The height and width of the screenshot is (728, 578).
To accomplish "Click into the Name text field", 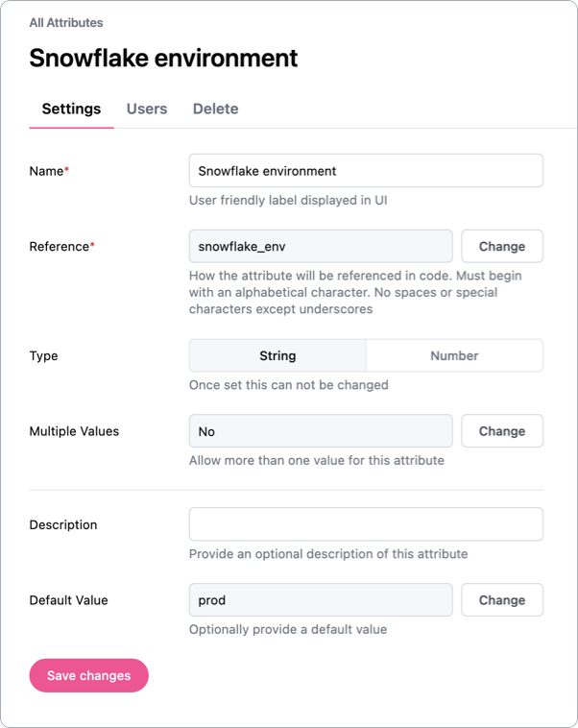I will coord(366,171).
